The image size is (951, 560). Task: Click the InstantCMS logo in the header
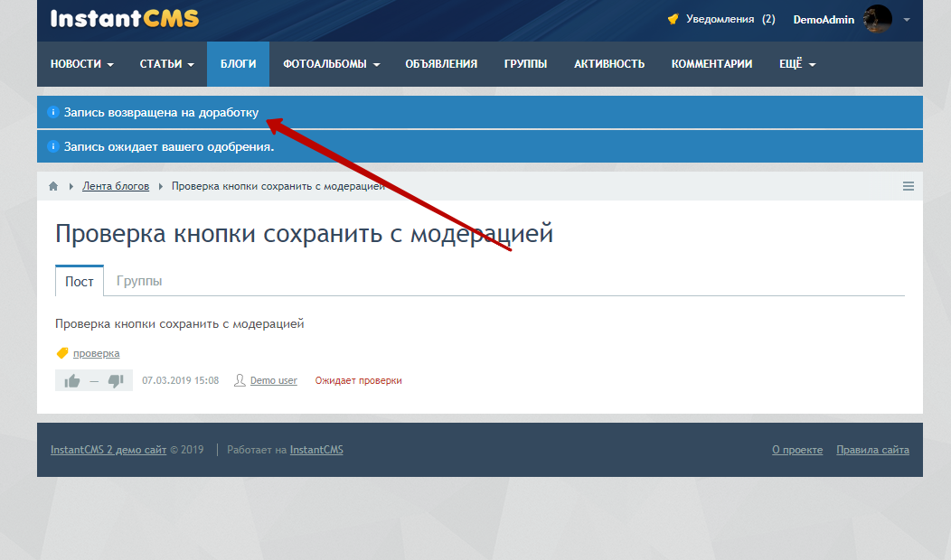[x=123, y=17]
